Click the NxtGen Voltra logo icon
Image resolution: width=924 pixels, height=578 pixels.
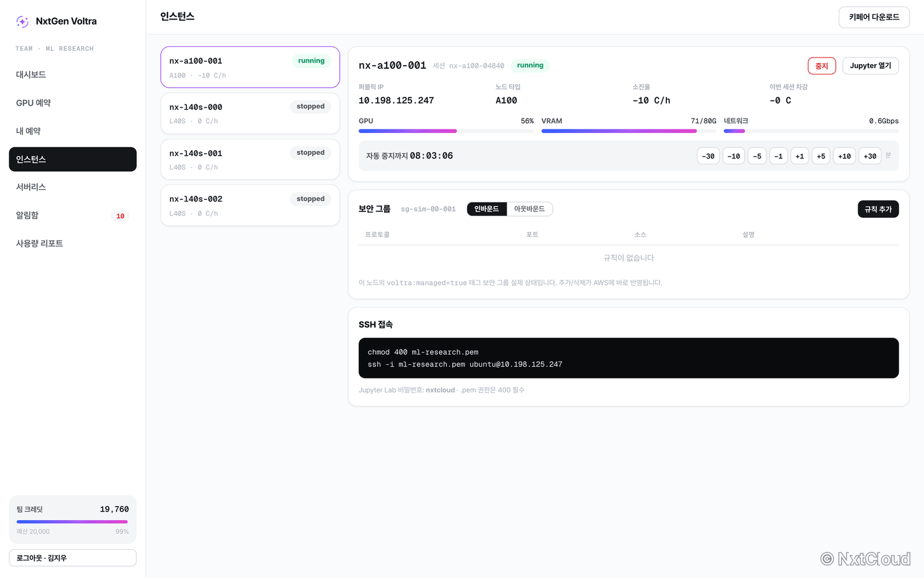point(23,21)
